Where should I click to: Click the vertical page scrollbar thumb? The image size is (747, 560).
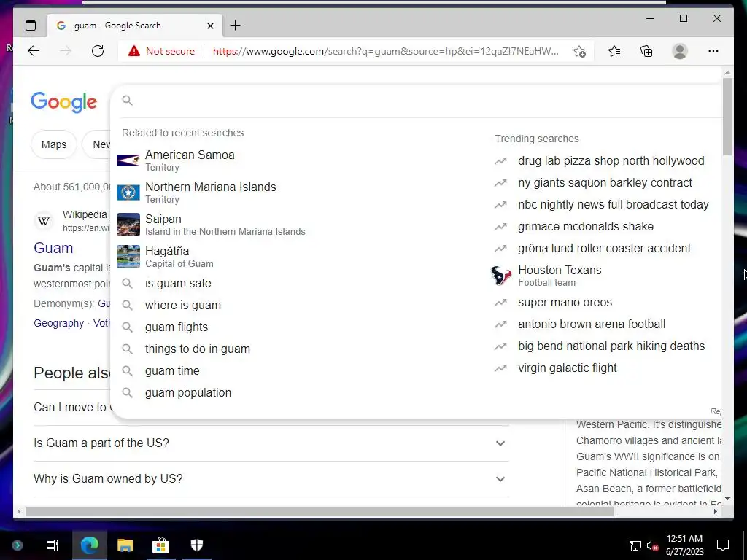point(727,116)
